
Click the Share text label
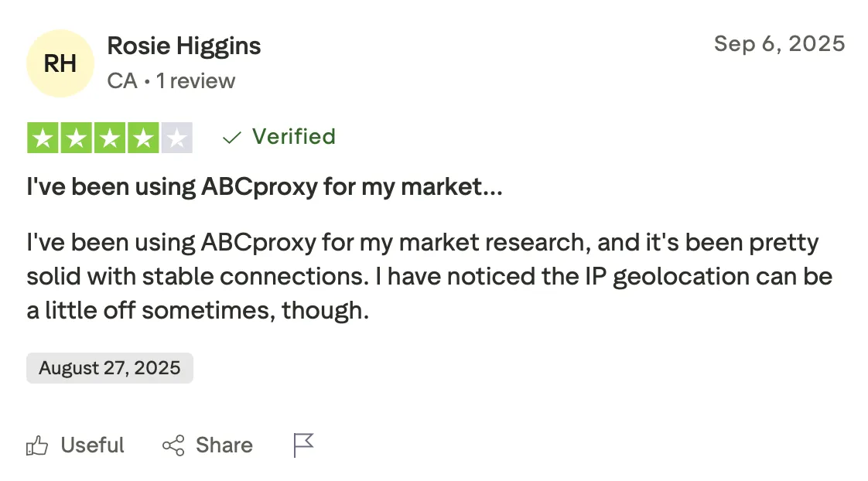pos(224,445)
